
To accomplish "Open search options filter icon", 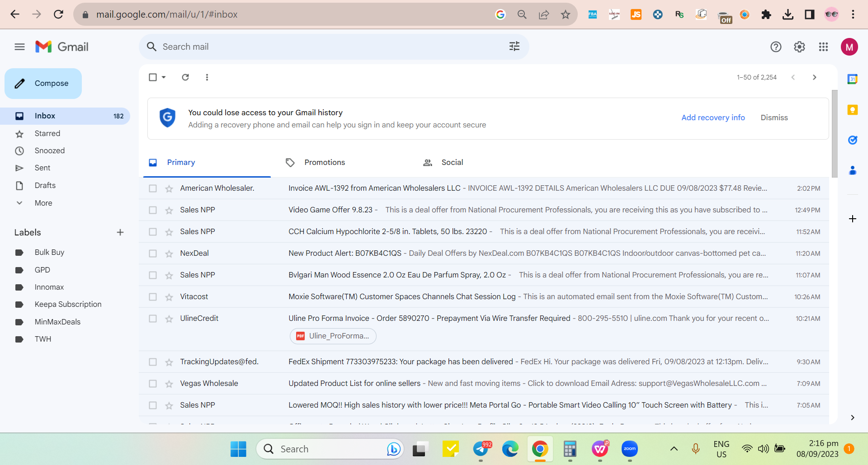I will tap(514, 47).
